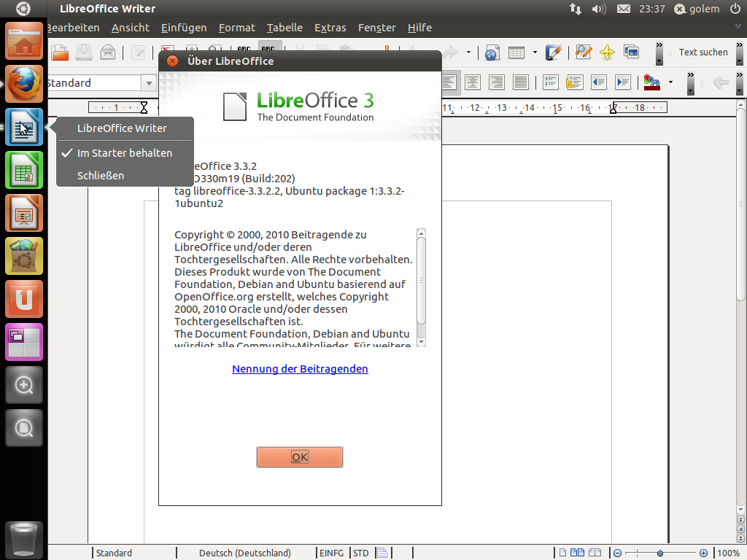
Task: Click the zoom slider in status bar
Action: click(659, 553)
